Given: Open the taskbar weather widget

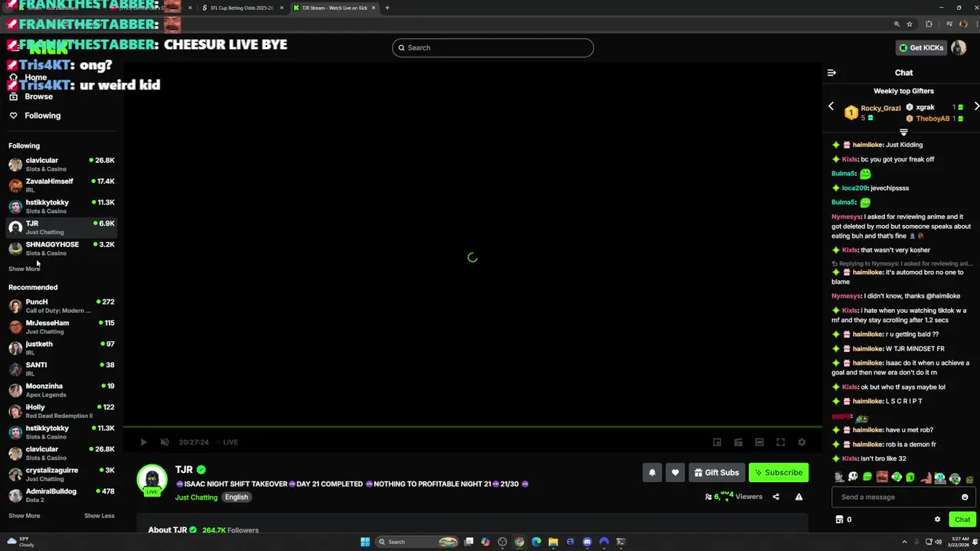Looking at the screenshot, I should (21, 542).
